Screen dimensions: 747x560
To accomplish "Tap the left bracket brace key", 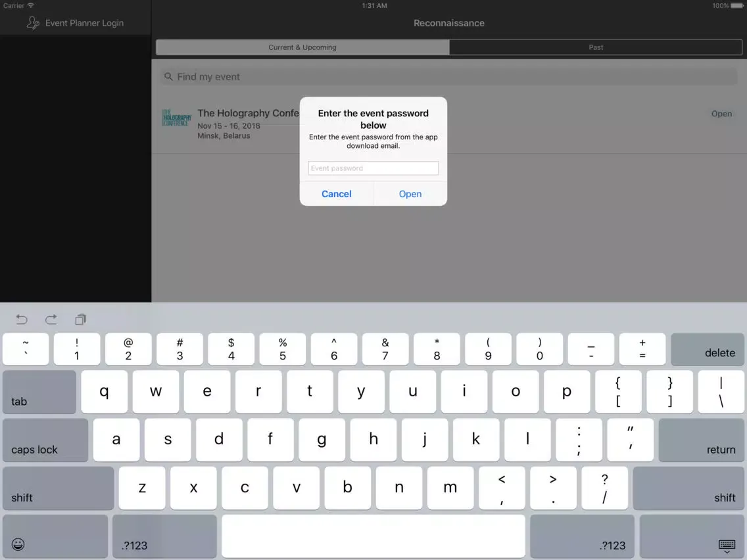I will [x=618, y=392].
